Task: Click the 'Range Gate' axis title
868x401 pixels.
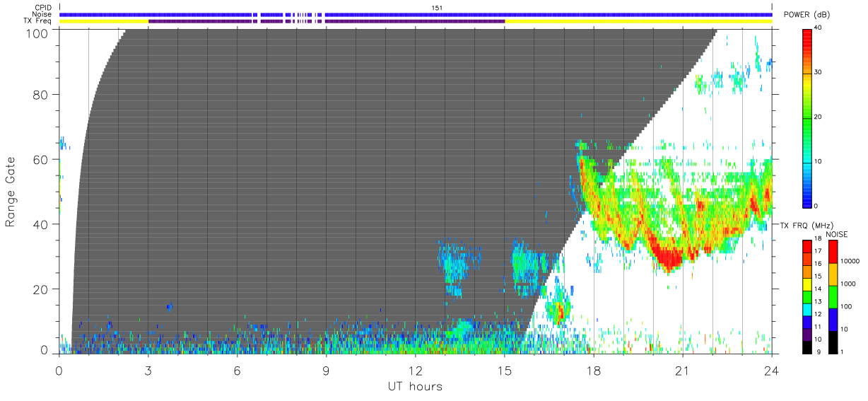Action: click(x=11, y=192)
